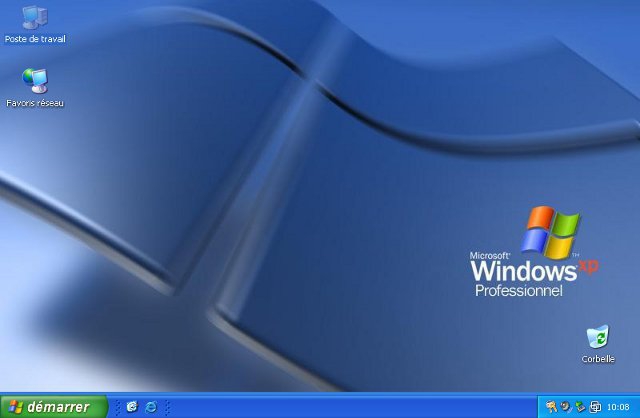Viewport: 640px width, 418px height.
Task: Click the keys icon in system tray
Action: click(x=551, y=407)
